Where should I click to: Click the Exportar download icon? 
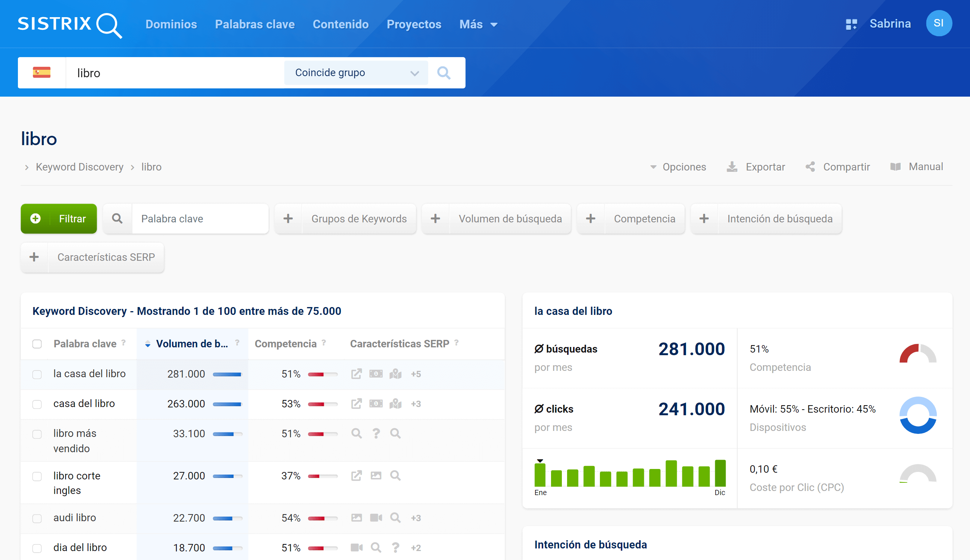[732, 167]
